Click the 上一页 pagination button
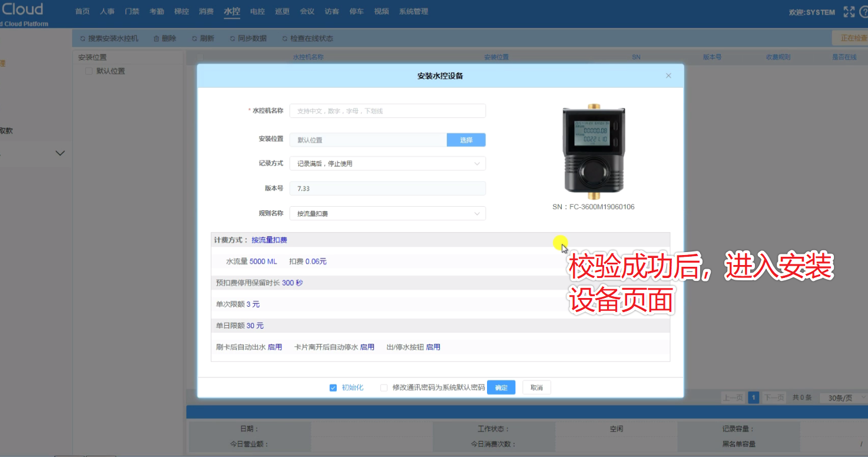The width and height of the screenshot is (868, 457). pos(733,398)
